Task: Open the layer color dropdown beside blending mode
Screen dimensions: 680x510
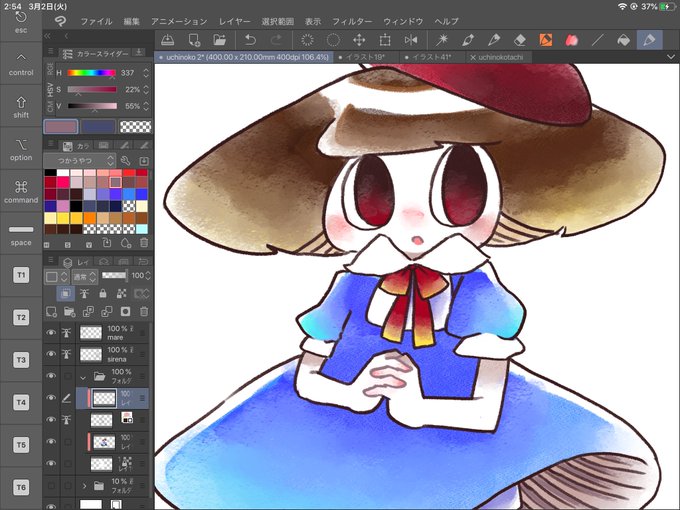Action: click(x=56, y=276)
